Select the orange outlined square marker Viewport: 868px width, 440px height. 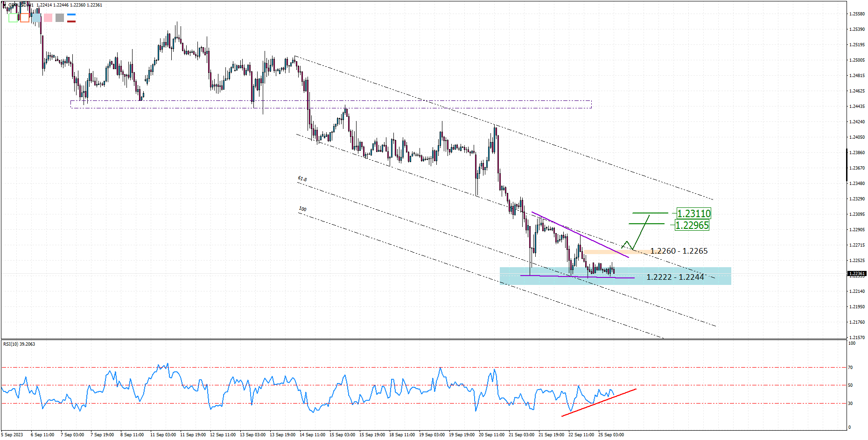point(25,18)
